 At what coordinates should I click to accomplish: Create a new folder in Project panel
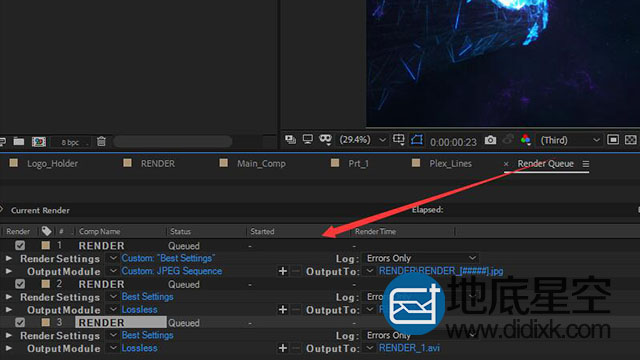[x=19, y=142]
